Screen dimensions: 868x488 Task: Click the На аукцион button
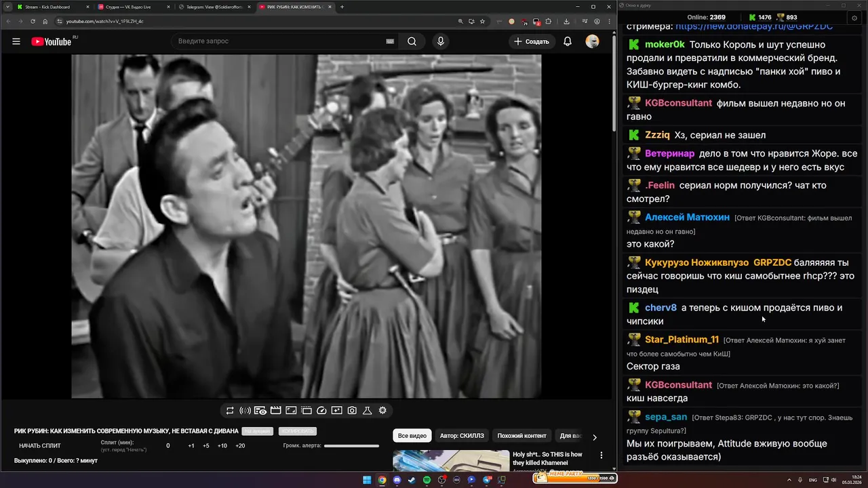pos(258,431)
